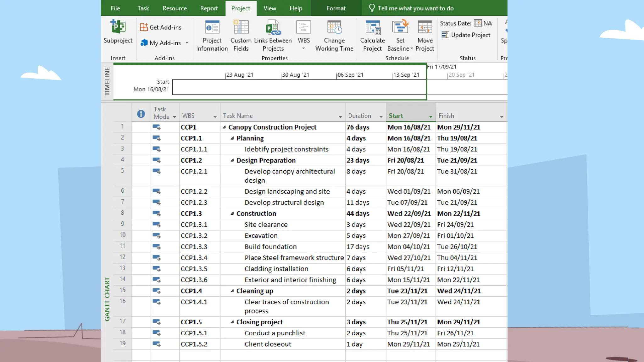This screenshot has width=644, height=362.
Task: Click the Custom Fields icon
Action: click(x=241, y=27)
